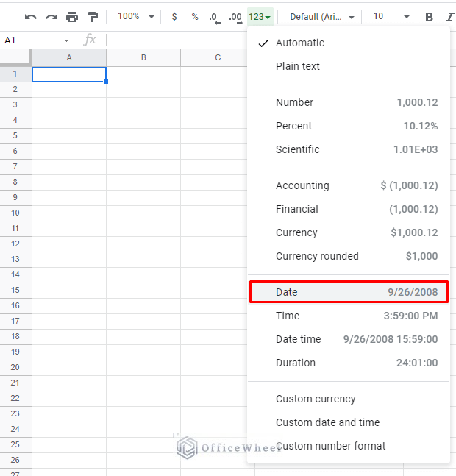Image resolution: width=456 pixels, height=476 pixels.
Task: Select row 26 header
Action: click(15, 460)
